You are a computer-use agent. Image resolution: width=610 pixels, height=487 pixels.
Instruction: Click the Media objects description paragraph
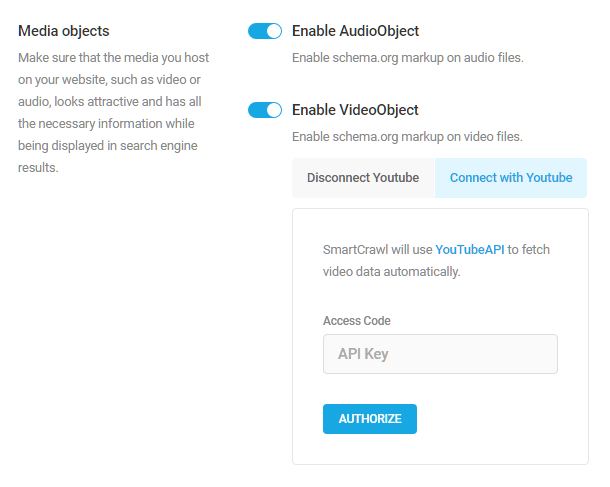[114, 112]
